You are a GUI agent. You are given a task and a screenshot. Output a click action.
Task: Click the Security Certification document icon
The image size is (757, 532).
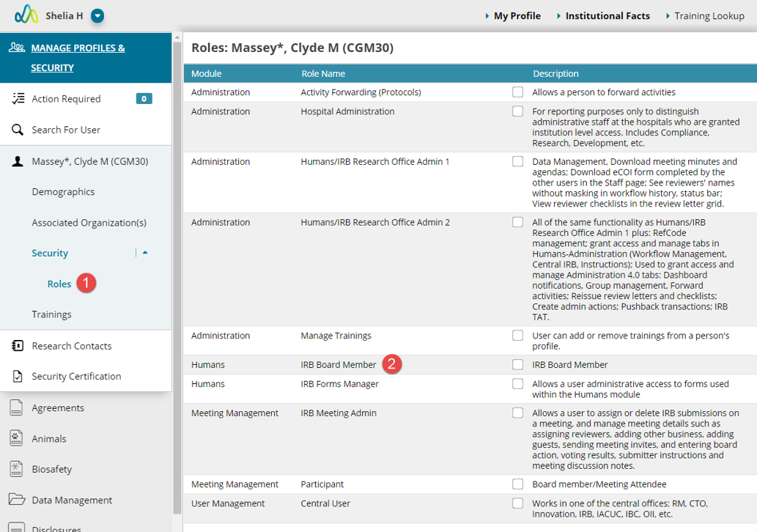click(x=18, y=376)
